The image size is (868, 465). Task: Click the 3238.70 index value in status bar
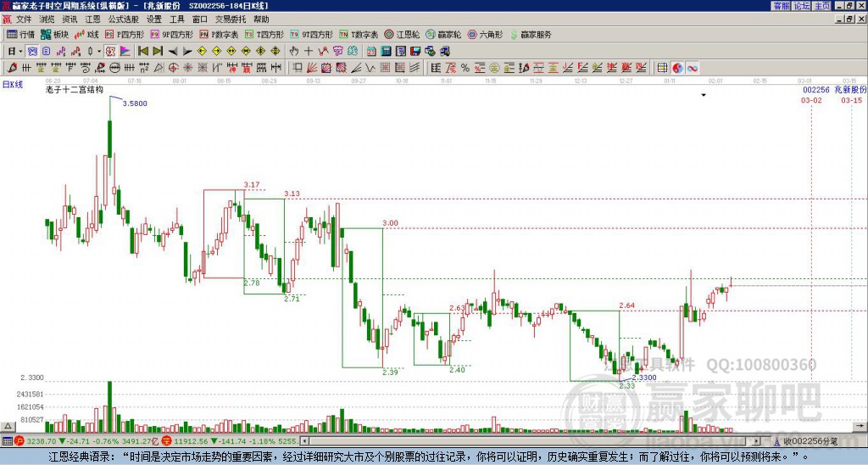coord(42,441)
